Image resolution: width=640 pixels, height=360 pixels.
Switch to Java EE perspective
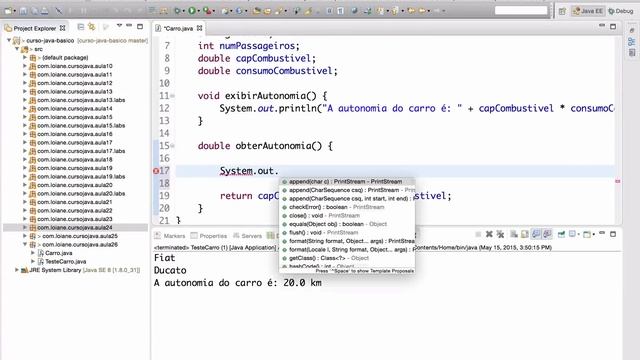point(588,11)
